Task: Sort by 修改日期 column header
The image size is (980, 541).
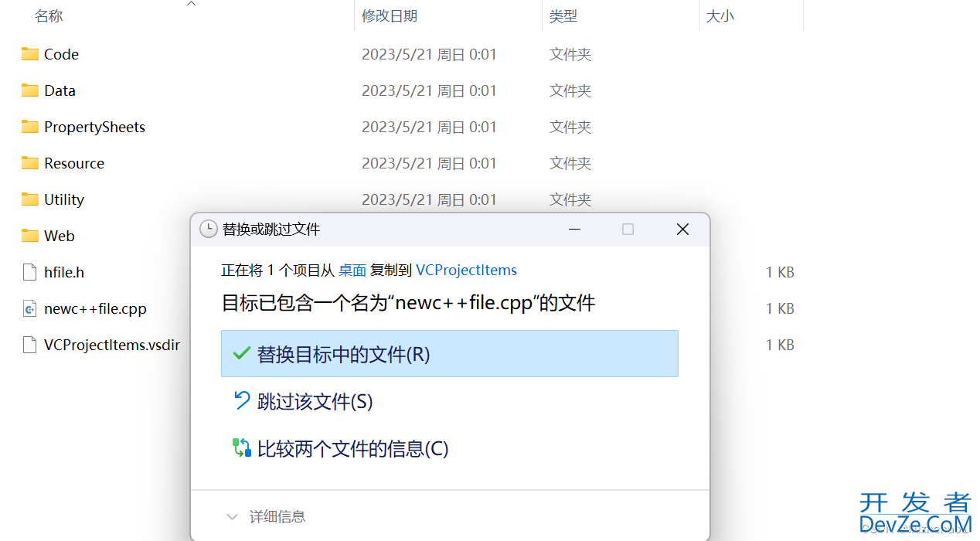Action: [x=390, y=15]
